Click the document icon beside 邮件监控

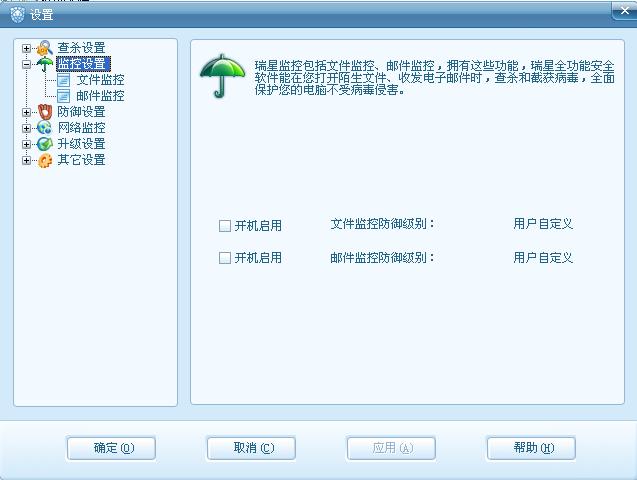(x=63, y=96)
